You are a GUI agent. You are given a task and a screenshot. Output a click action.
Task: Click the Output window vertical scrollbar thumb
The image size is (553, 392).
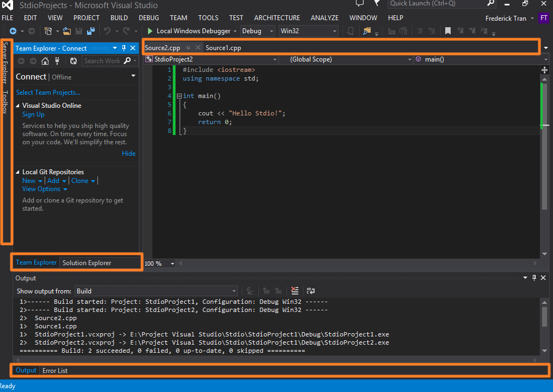(x=544, y=317)
